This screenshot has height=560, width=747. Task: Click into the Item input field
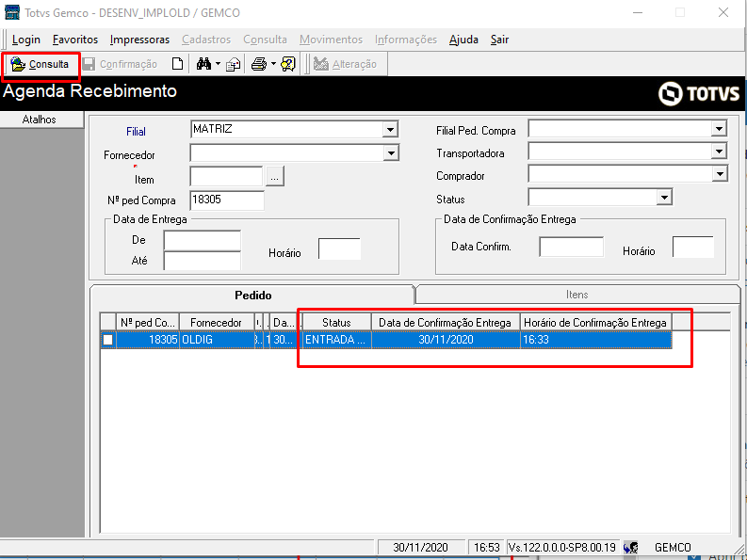pyautogui.click(x=226, y=177)
